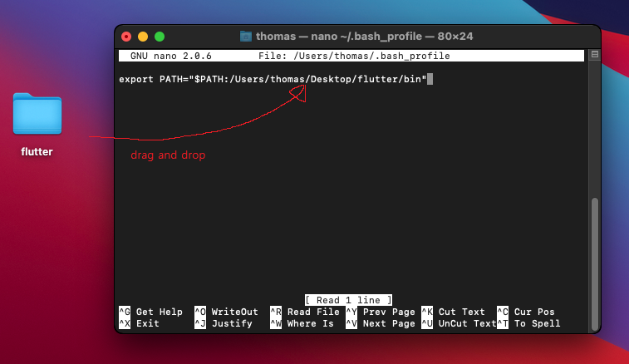Select the flutter folder on the desktop

coord(37,114)
